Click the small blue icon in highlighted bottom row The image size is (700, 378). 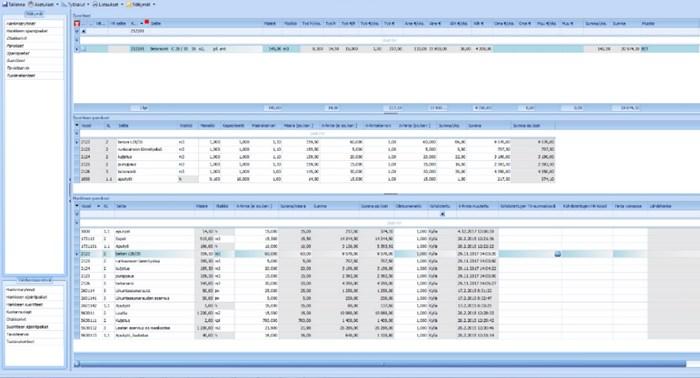click(x=558, y=254)
